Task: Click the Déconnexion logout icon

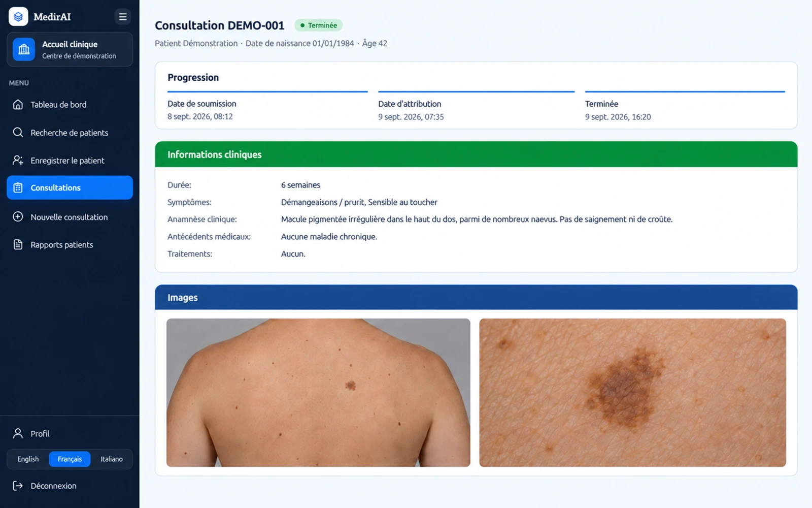Action: [x=18, y=486]
